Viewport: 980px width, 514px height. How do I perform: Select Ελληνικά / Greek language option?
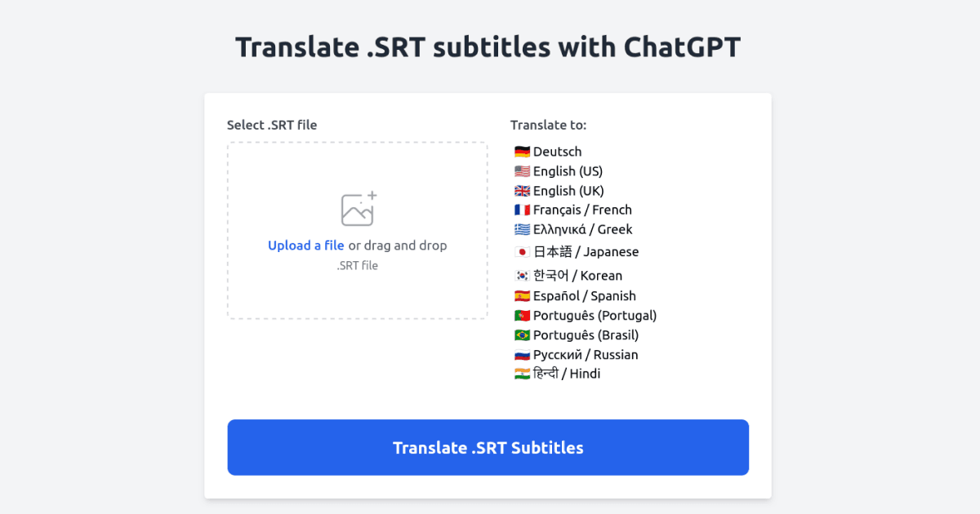click(573, 230)
